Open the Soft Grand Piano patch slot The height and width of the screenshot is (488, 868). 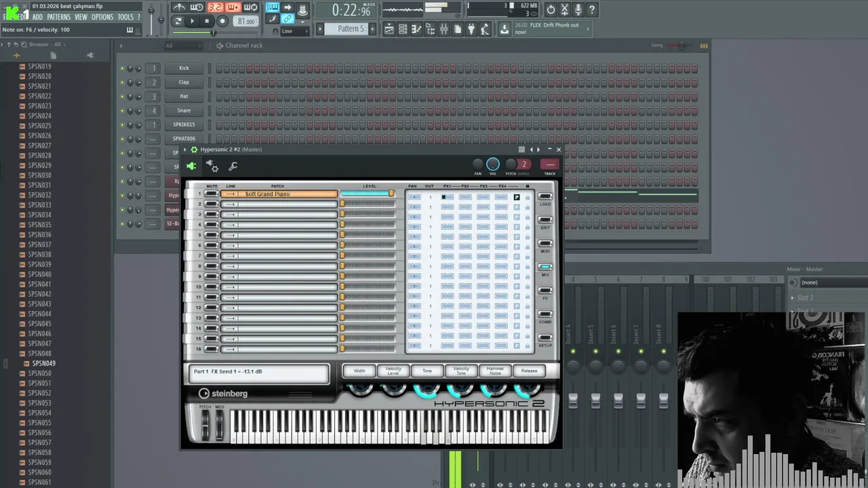279,194
